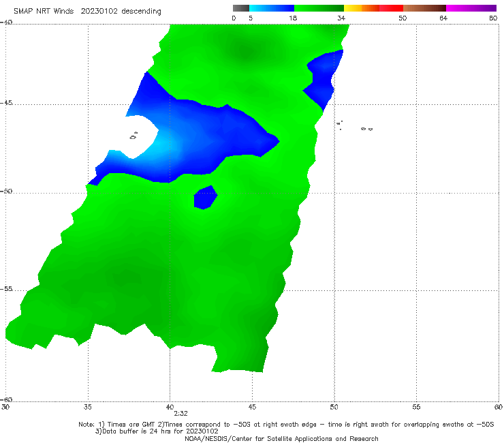
Task: Select the magenta-purple 64-80 color bar segment
Action: pyautogui.click(x=471, y=8)
